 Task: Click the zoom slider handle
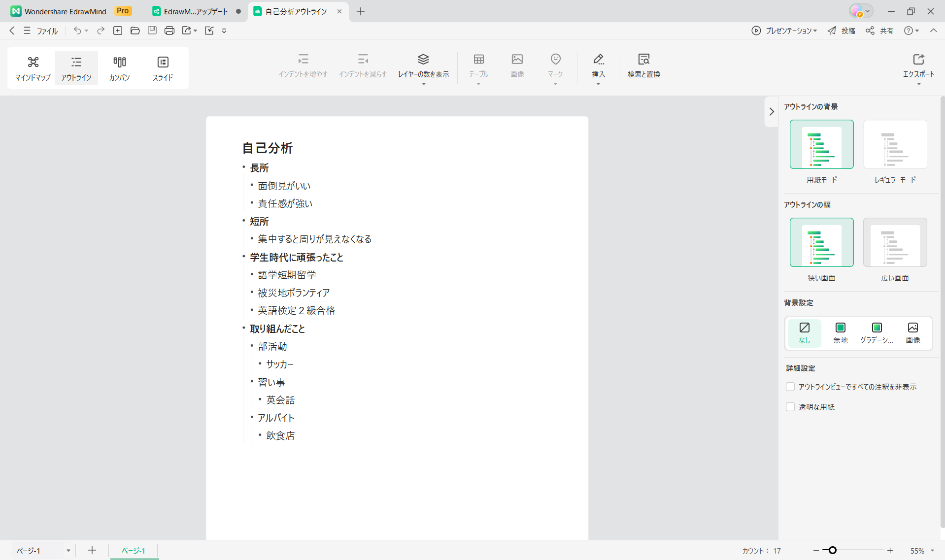click(832, 550)
